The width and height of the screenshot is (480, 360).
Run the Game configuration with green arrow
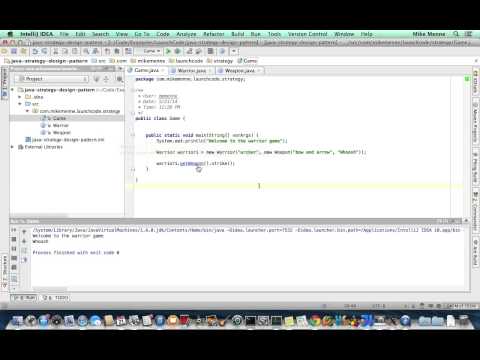click(x=168, y=51)
